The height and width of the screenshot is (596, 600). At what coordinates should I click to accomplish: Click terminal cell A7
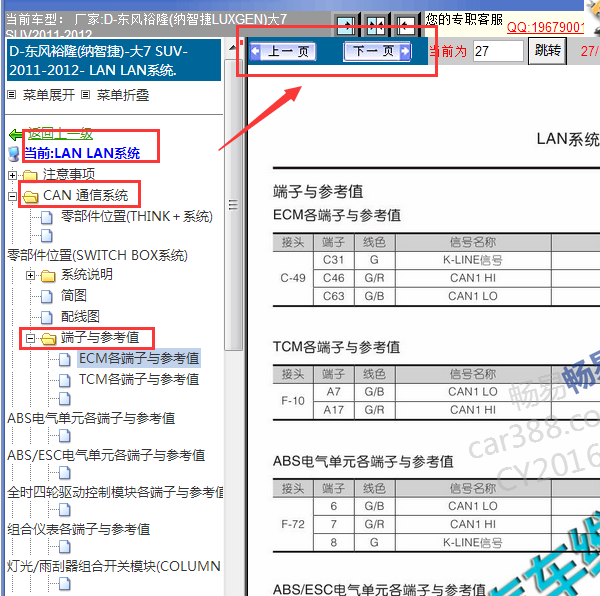(333, 392)
